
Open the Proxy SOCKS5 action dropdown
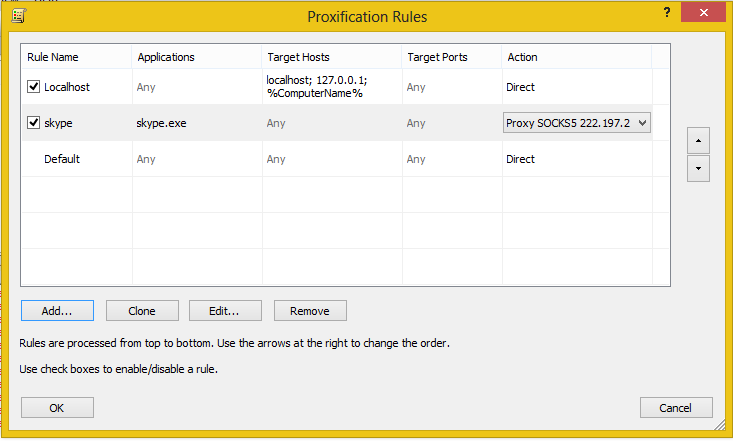642,122
